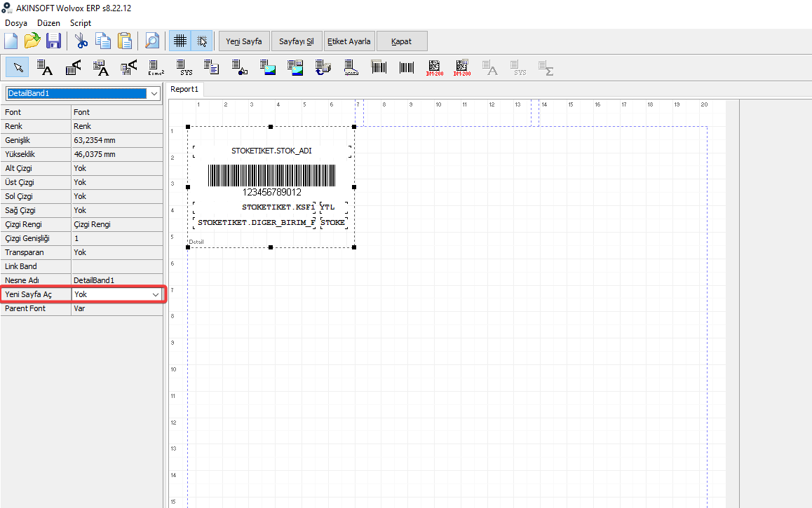The height and width of the screenshot is (508, 812).
Task: Expand the DetailBand1 object selector
Action: click(154, 94)
